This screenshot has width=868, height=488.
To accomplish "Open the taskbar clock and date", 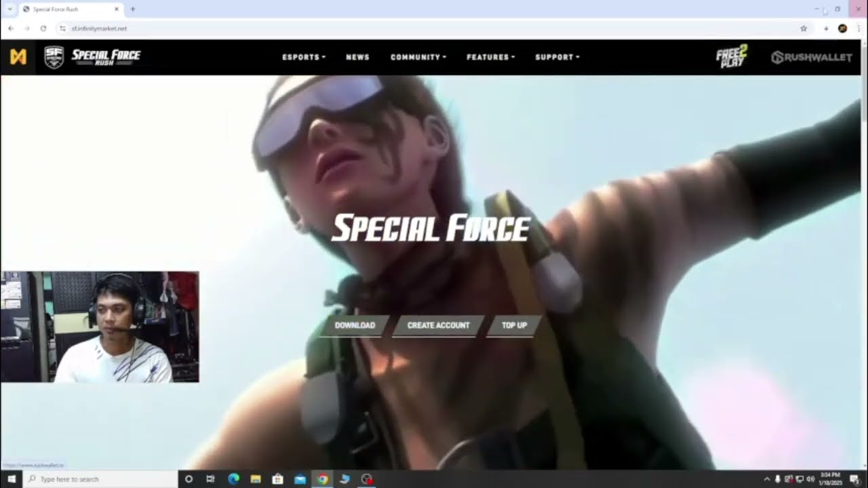I will [x=832, y=479].
